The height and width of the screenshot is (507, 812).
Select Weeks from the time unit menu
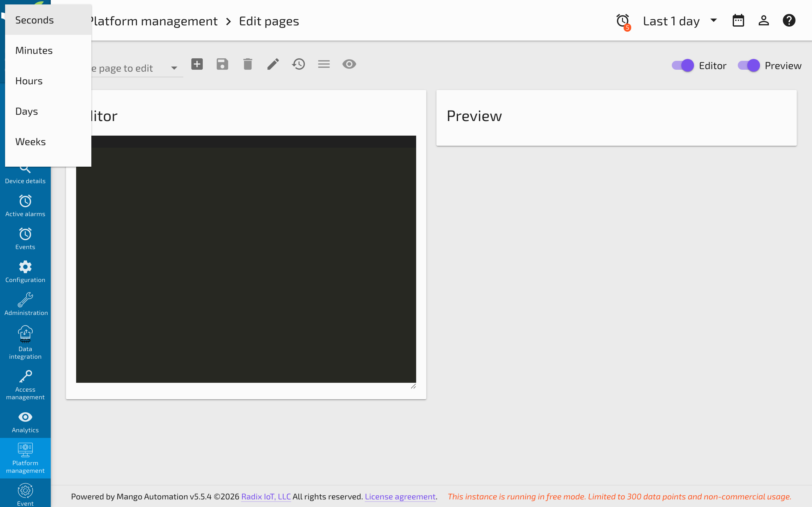point(30,142)
